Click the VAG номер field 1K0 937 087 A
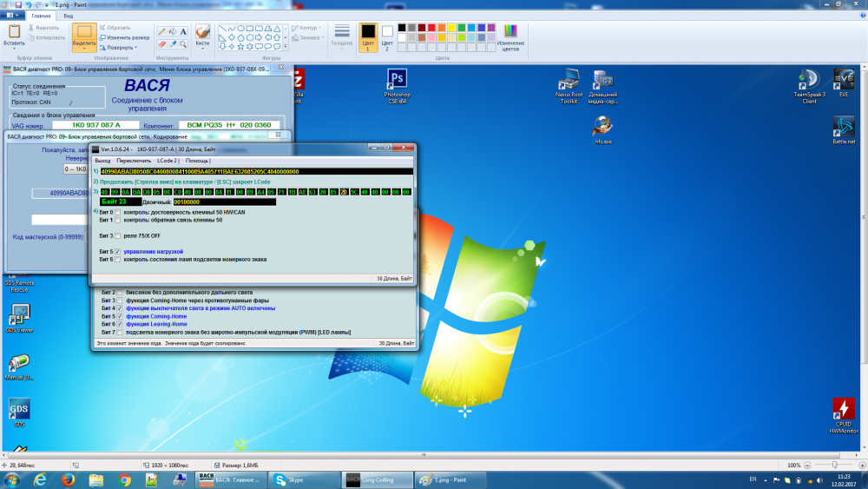 click(95, 125)
